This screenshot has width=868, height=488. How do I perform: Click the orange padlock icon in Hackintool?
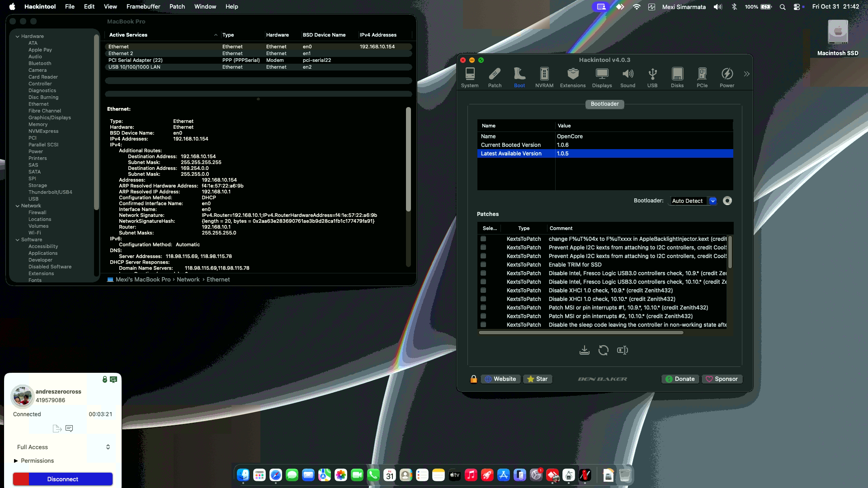[x=473, y=379]
